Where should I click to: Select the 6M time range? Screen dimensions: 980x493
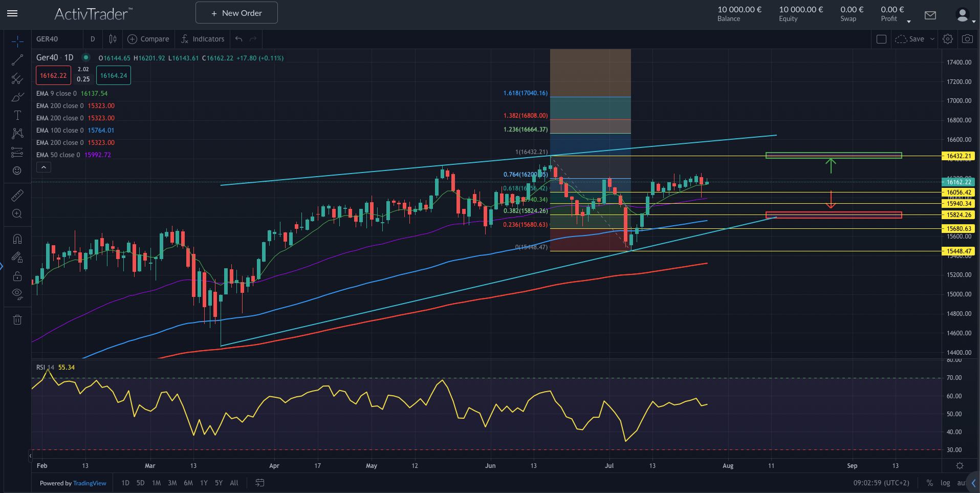pos(188,483)
